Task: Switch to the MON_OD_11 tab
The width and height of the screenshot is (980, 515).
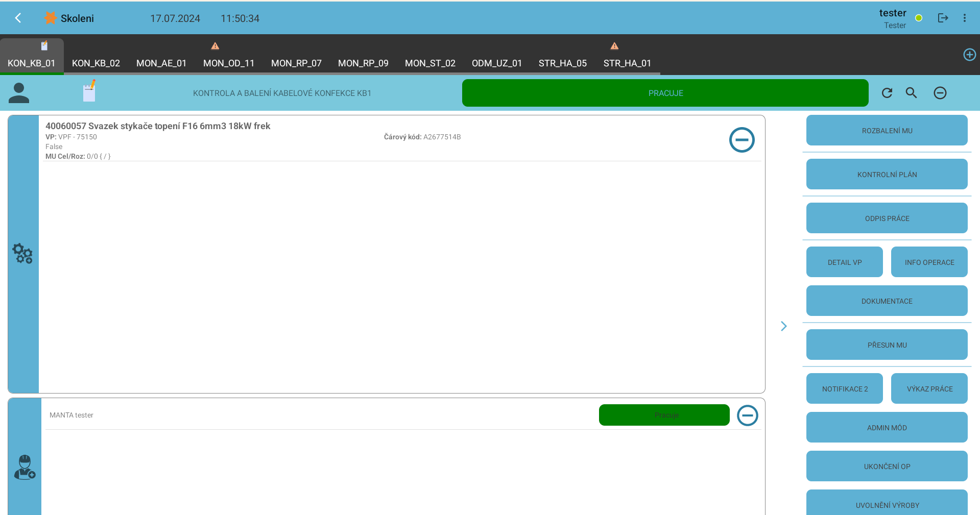Action: pyautogui.click(x=228, y=63)
